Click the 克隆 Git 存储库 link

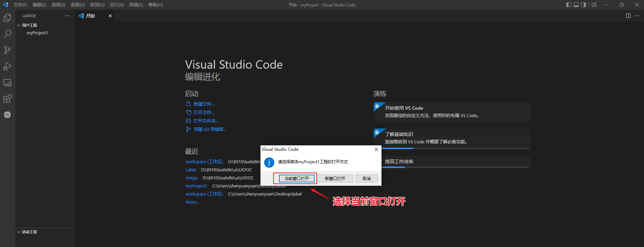pyautogui.click(x=210, y=129)
